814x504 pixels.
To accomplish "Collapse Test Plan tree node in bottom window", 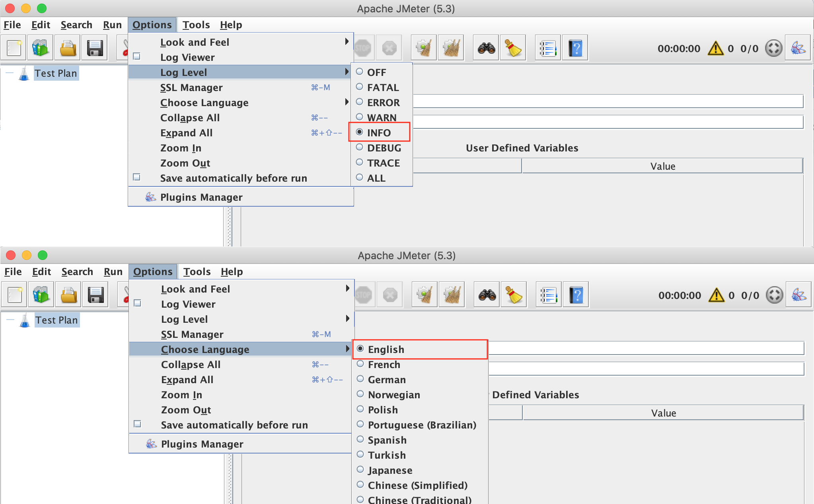I will pos(10,320).
